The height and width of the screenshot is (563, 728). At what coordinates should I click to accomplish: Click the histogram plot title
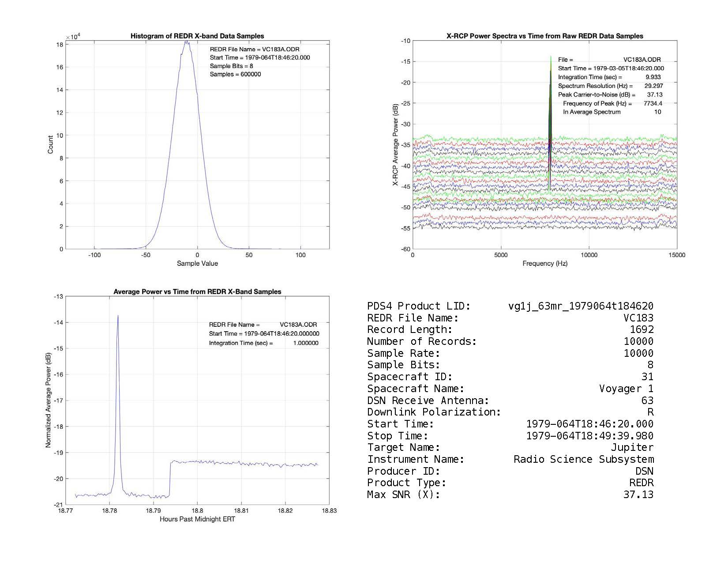tap(197, 36)
